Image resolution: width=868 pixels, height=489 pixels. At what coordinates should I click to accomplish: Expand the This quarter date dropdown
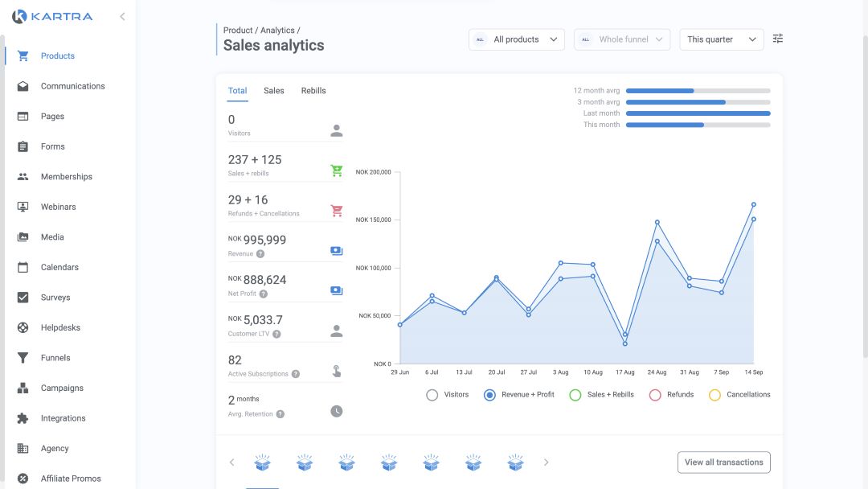(721, 39)
